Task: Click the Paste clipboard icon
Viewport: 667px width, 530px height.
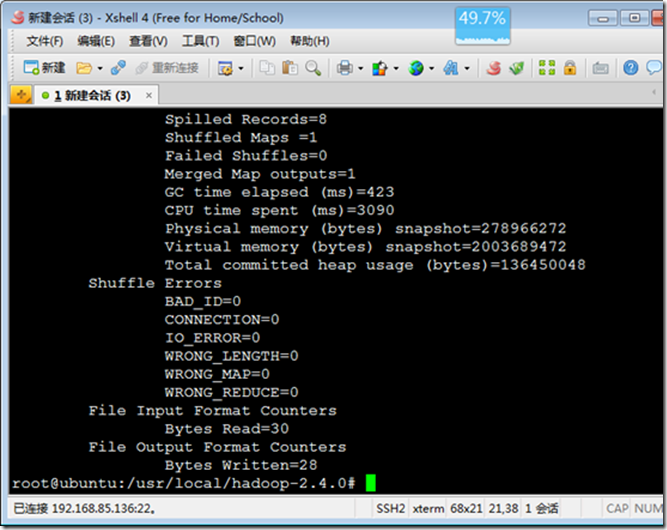Action: pos(290,68)
